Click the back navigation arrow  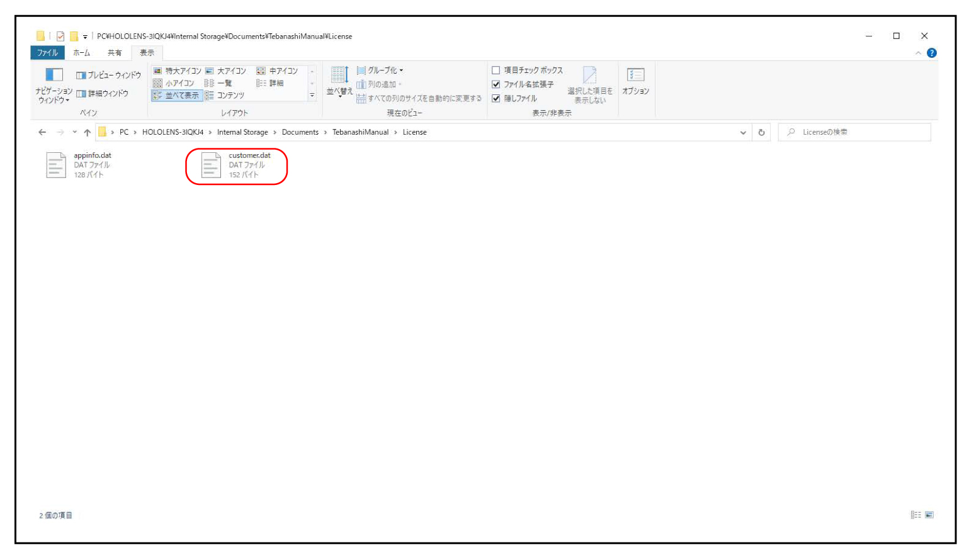[42, 132]
